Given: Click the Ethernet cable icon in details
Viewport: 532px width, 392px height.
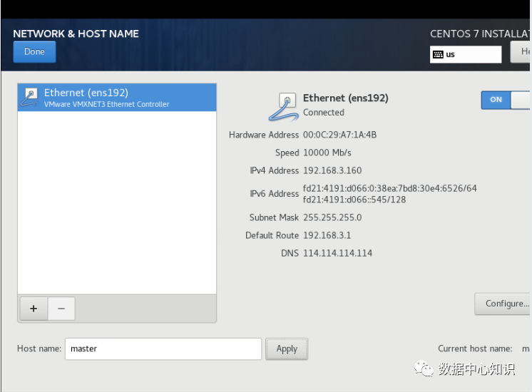Looking at the screenshot, I should tap(284, 107).
